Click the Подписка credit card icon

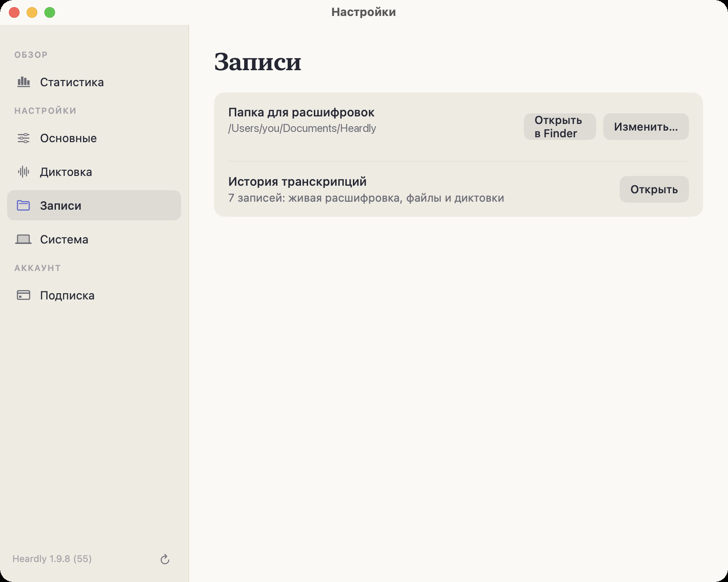(x=24, y=295)
